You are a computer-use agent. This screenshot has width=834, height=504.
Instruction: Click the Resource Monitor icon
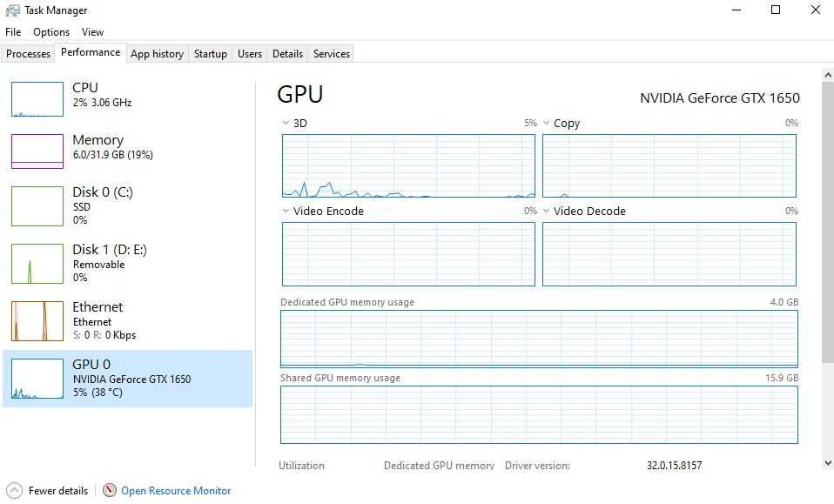[x=110, y=490]
